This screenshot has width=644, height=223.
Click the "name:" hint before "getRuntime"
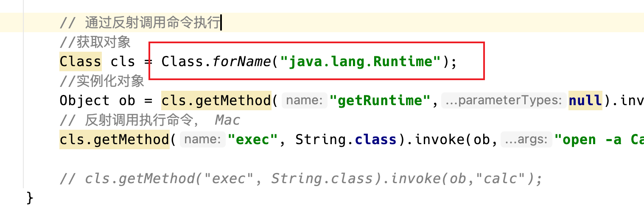point(305,101)
